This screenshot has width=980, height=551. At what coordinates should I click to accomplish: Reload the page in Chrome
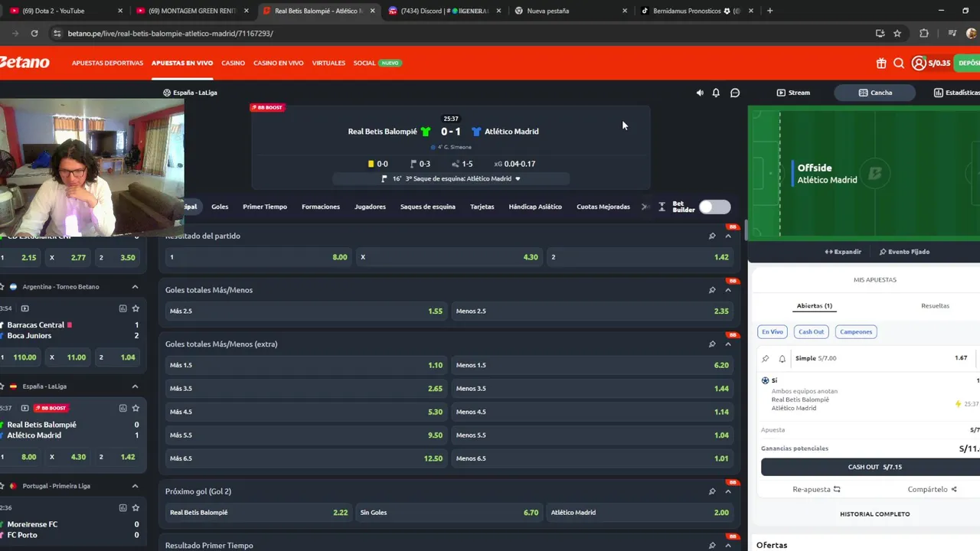click(34, 34)
